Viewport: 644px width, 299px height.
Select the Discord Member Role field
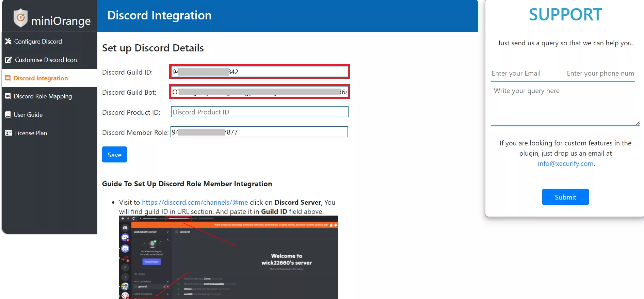point(259,132)
